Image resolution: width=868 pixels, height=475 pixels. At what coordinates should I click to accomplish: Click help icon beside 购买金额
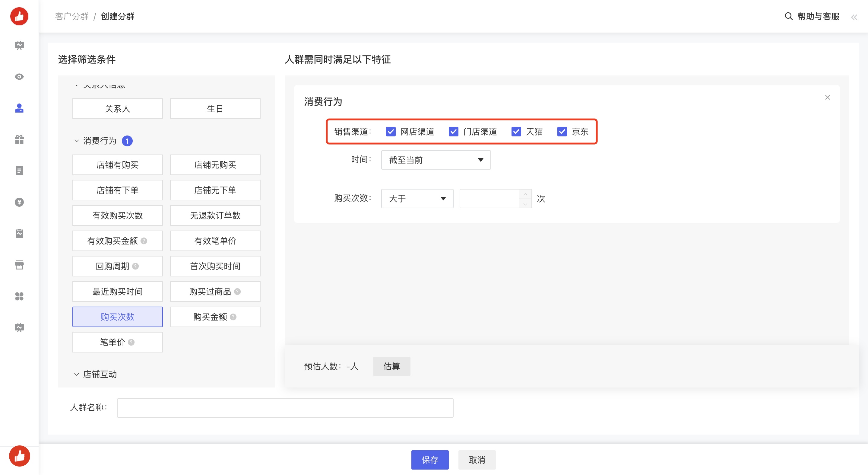pos(233,317)
